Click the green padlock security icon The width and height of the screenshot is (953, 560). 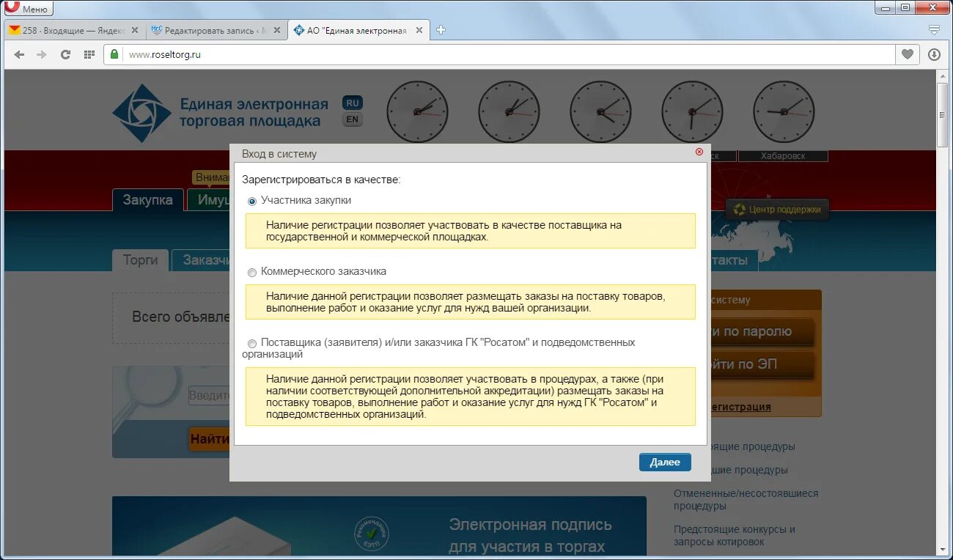pyautogui.click(x=114, y=54)
